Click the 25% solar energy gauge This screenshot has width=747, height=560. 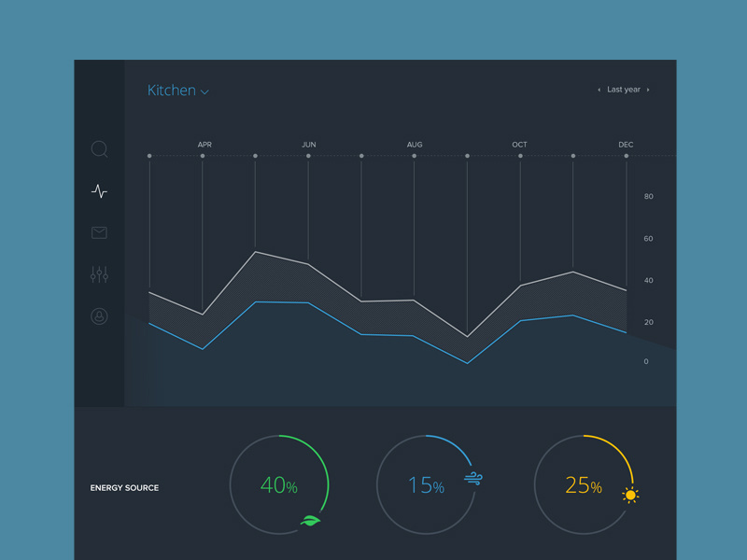coord(584,484)
